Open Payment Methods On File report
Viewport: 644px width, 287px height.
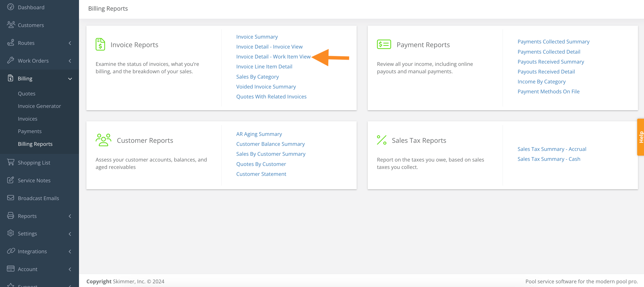[548, 92]
